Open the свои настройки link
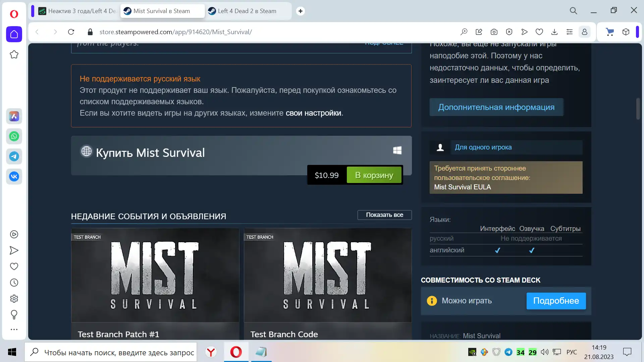The width and height of the screenshot is (644, 362). point(313,113)
